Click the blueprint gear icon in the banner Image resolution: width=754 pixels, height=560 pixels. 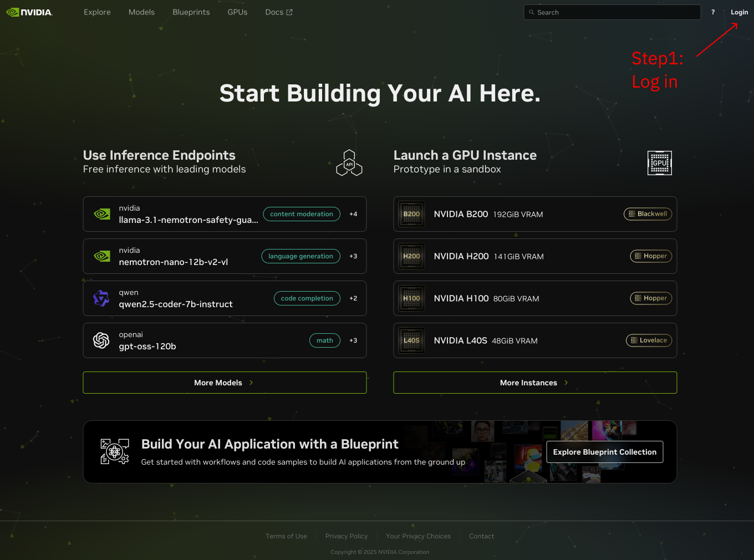coord(114,451)
